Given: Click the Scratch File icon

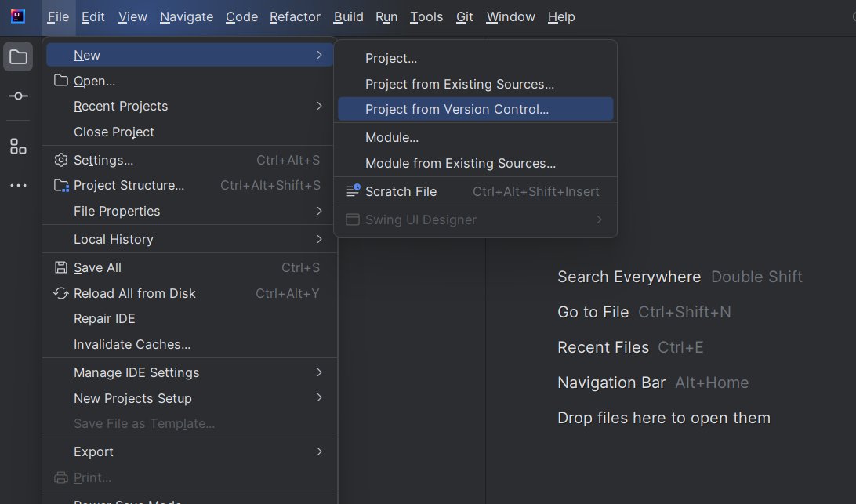Looking at the screenshot, I should tap(353, 191).
